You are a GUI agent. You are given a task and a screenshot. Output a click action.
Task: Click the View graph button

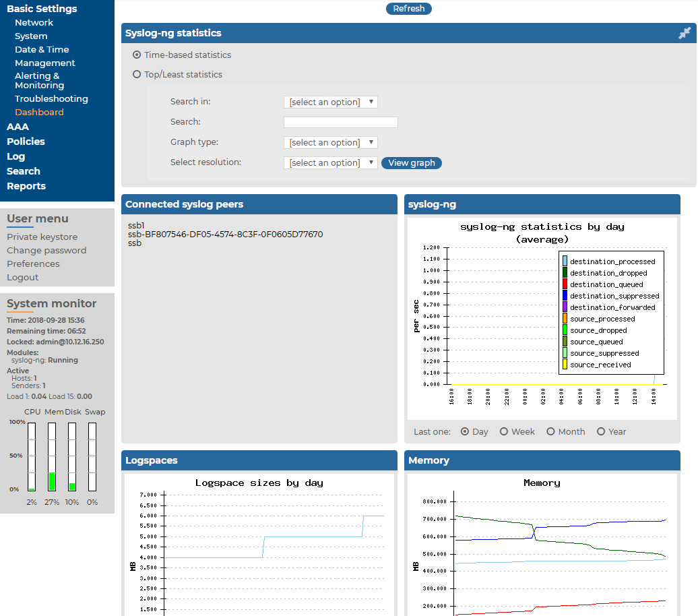412,163
